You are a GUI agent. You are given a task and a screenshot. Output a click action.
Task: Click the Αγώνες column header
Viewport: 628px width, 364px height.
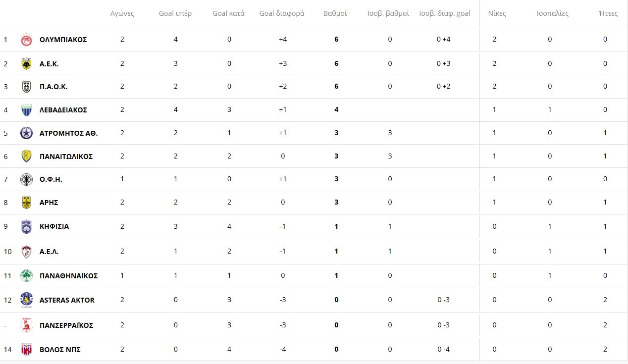click(122, 13)
